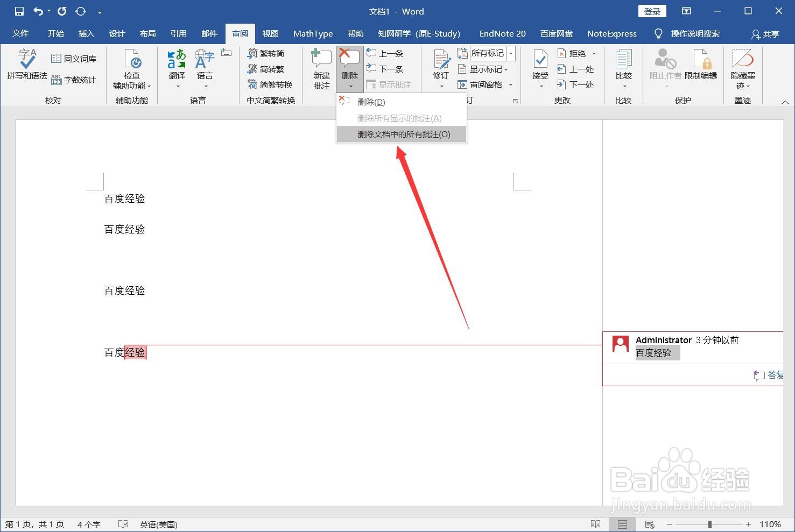Switch to Web Layout view icon
This screenshot has height=532, width=795.
tap(650, 524)
